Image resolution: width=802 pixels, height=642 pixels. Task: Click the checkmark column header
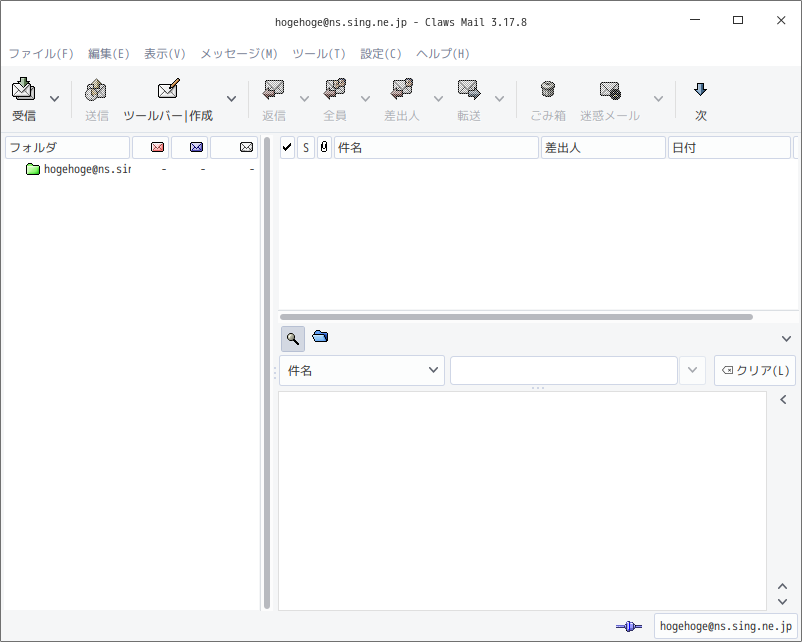click(x=287, y=147)
